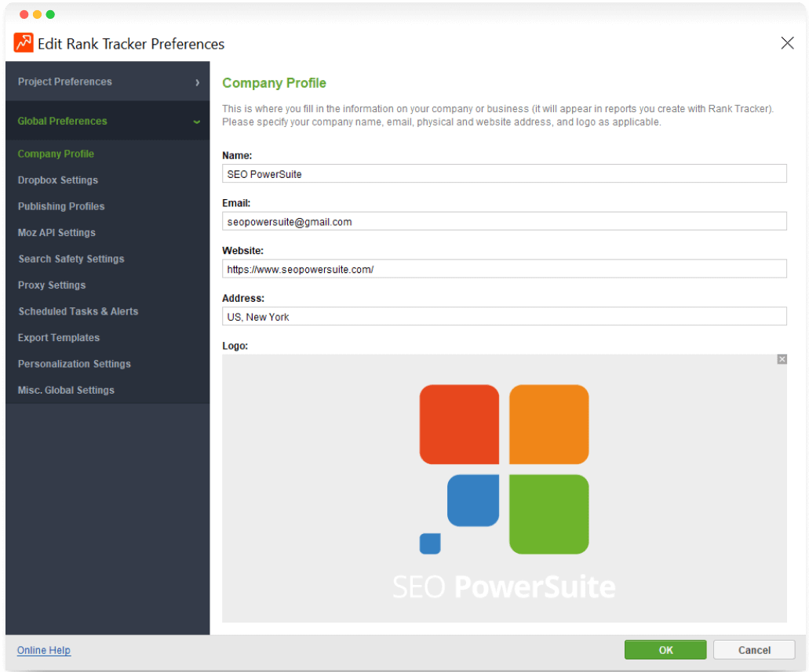The image size is (809, 672).
Task: Open Dropbox Settings
Action: 58,180
